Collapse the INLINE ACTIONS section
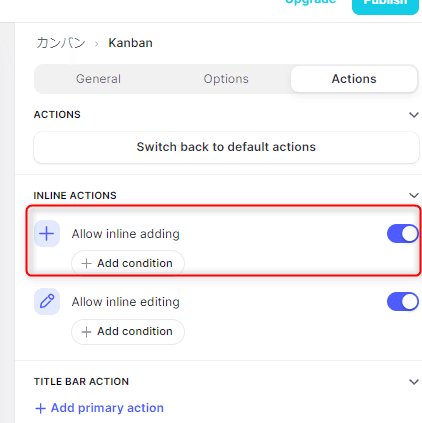This screenshot has width=422, height=423. pos(414,195)
